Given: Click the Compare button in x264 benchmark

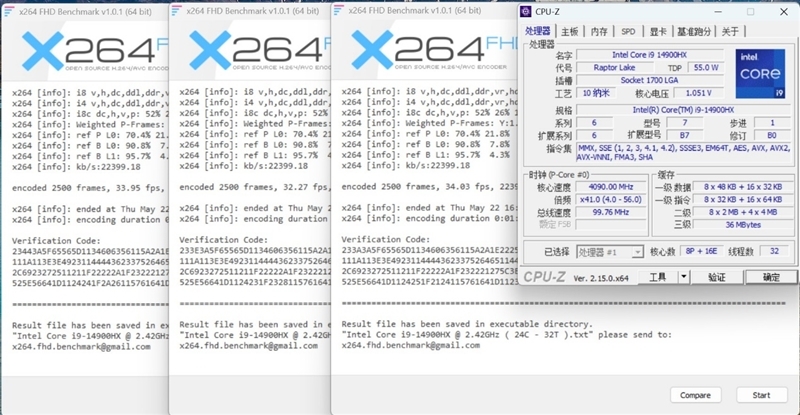Looking at the screenshot, I should click(x=695, y=395).
